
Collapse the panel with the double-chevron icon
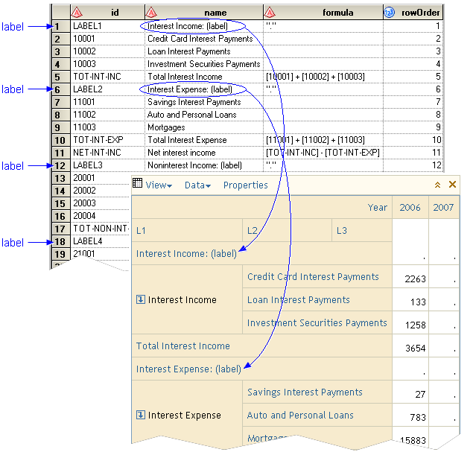click(438, 185)
